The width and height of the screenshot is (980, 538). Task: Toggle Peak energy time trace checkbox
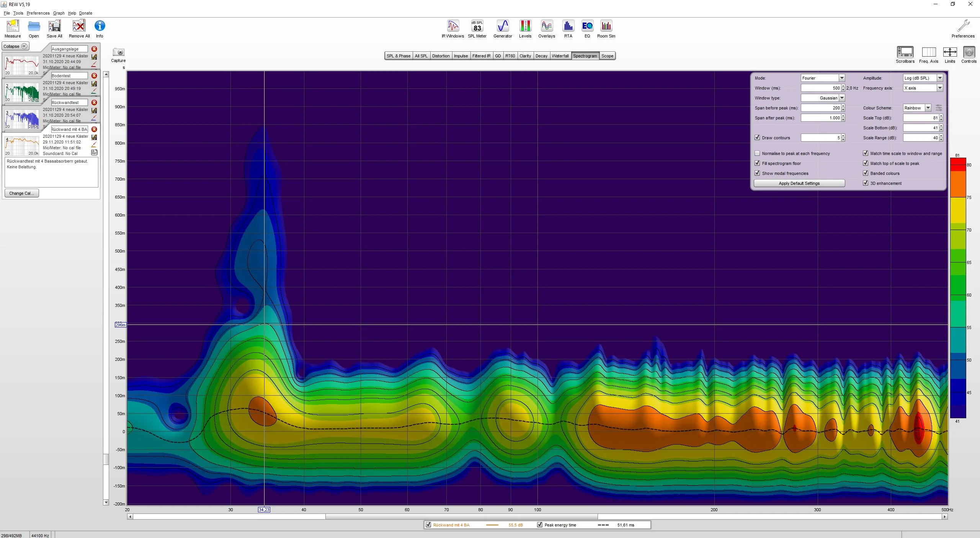pos(540,525)
